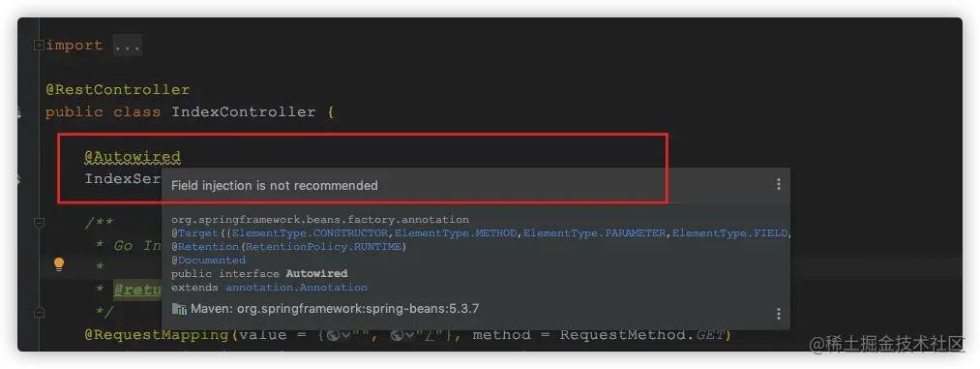Click the bold Autowired interface name in the popup
The height and width of the screenshot is (369, 980).
click(x=316, y=274)
